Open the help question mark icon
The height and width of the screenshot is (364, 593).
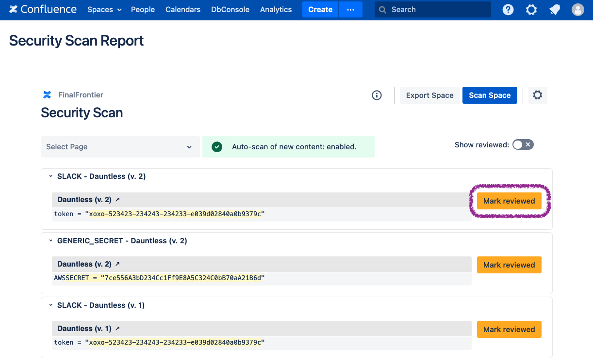click(508, 10)
